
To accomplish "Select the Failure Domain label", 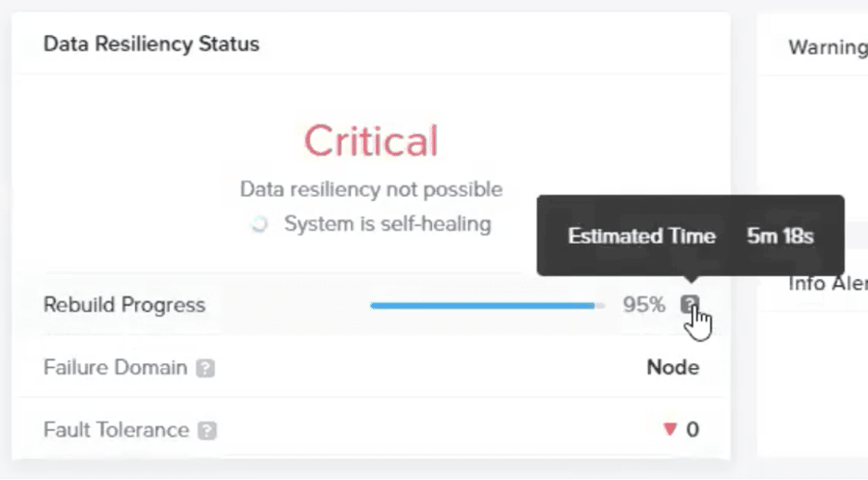I will pos(115,367).
